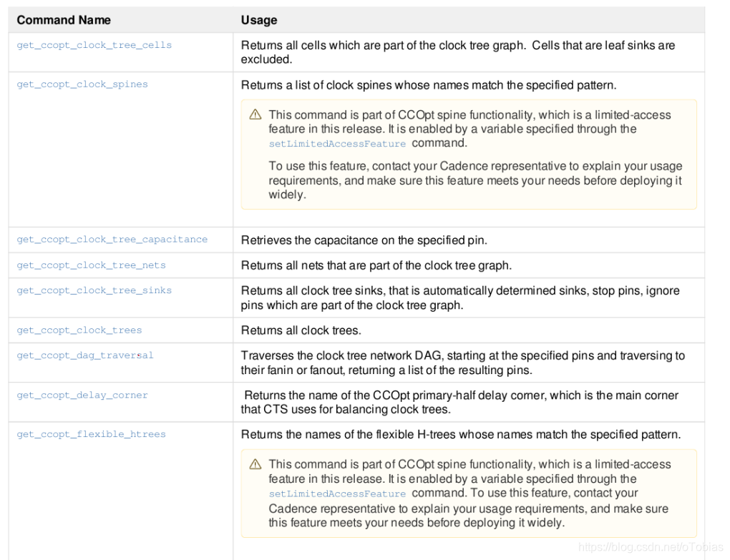This screenshot has width=730, height=560.
Task: Select the yellow warning box about CCOpt spine functionality
Action: point(469,154)
